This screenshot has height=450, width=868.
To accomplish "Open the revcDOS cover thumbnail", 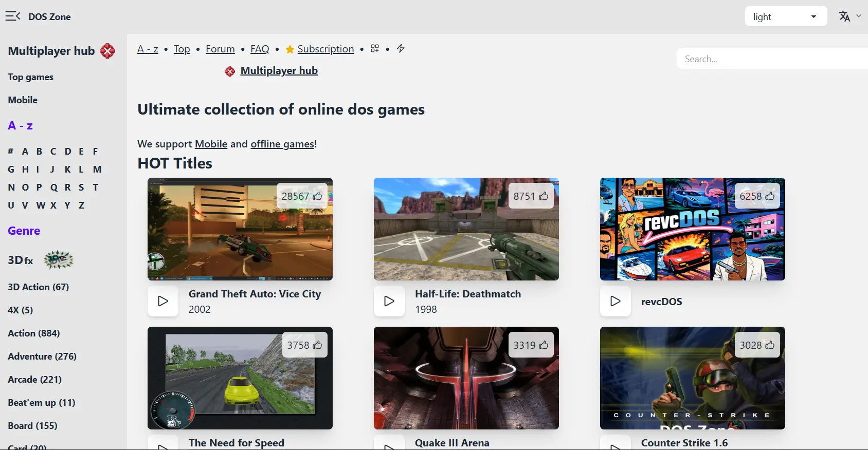I will click(x=693, y=229).
